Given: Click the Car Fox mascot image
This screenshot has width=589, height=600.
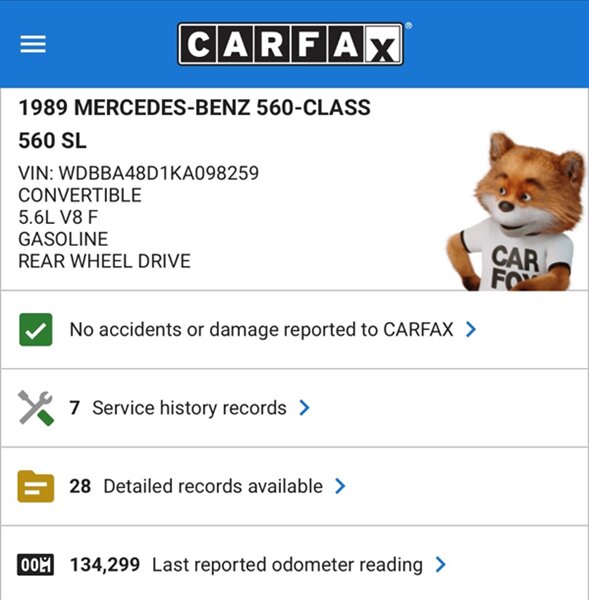Looking at the screenshot, I should pyautogui.click(x=516, y=212).
